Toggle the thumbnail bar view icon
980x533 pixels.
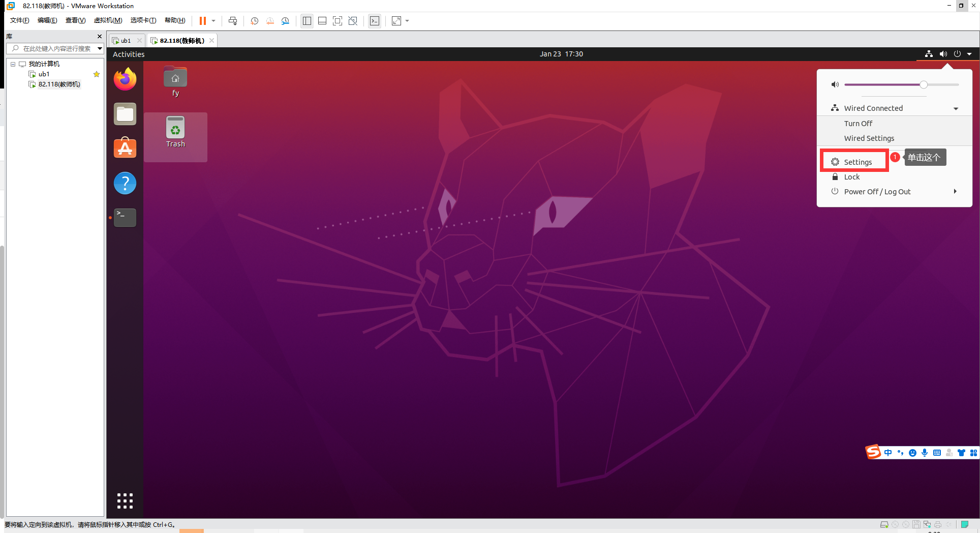point(322,21)
